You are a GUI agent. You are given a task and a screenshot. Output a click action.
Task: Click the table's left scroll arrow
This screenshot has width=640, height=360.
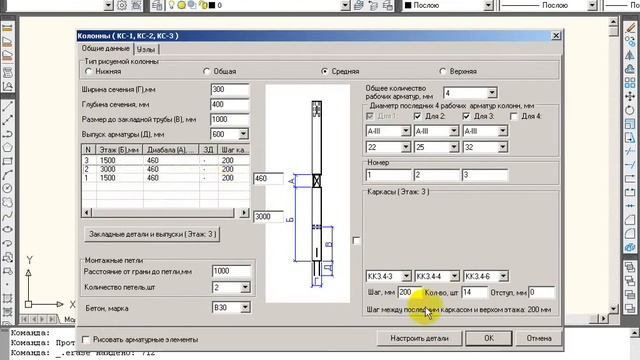(x=87, y=213)
